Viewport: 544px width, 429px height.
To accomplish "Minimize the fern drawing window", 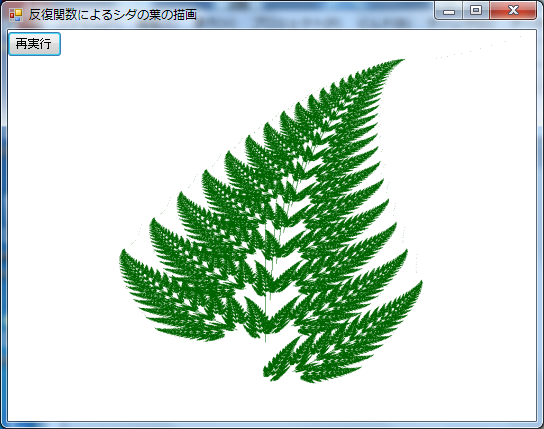I will point(449,11).
